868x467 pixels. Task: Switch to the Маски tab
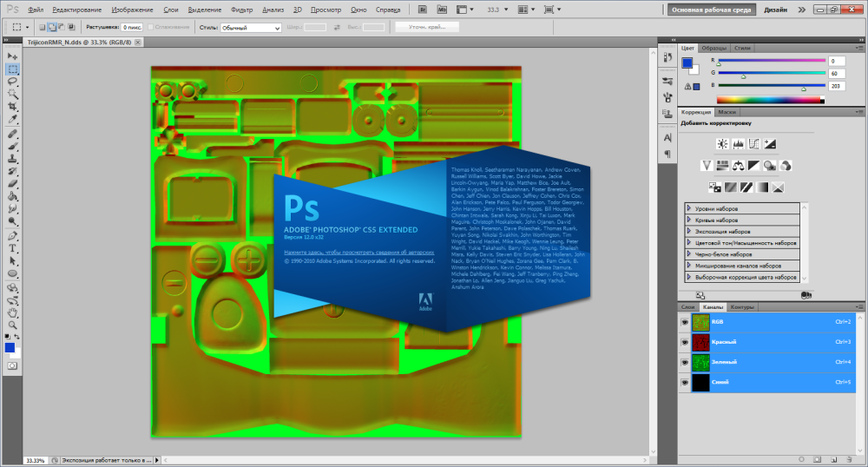(x=727, y=112)
